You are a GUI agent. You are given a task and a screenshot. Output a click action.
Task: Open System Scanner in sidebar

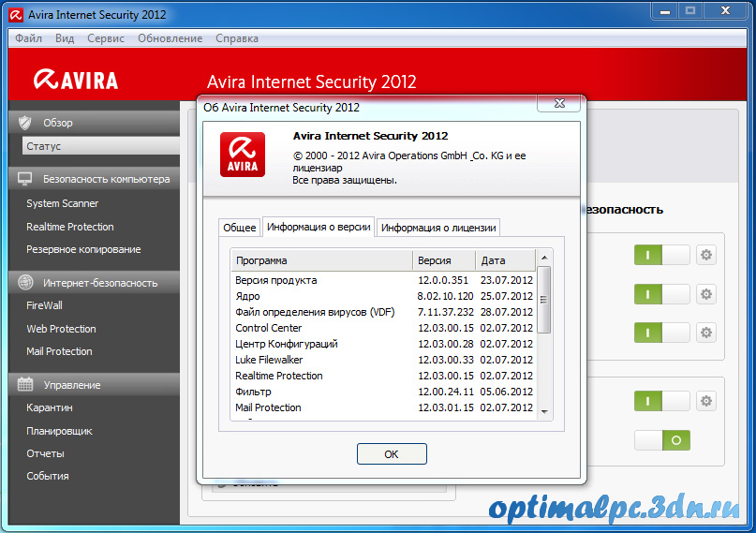pyautogui.click(x=62, y=203)
